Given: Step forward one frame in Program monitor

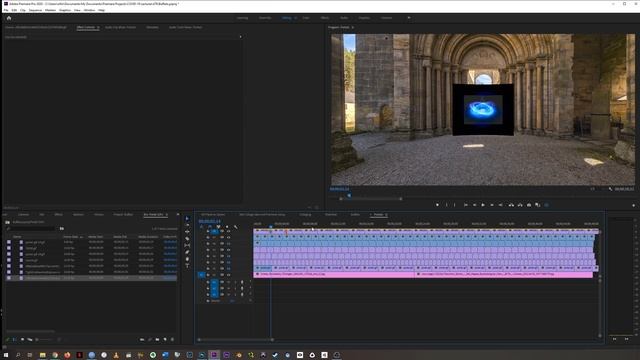Looking at the screenshot, I should (x=492, y=205).
